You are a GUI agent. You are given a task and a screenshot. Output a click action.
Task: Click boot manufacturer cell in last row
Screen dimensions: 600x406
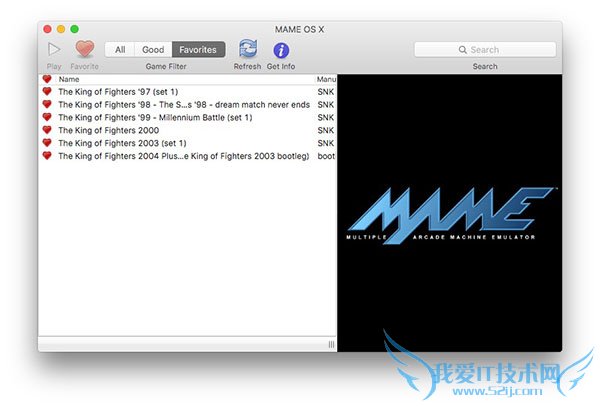click(326, 156)
